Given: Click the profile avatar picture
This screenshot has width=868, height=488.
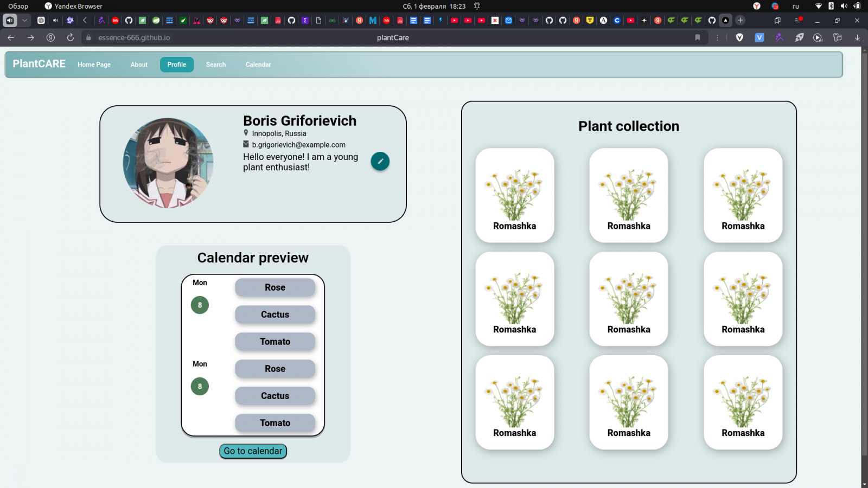Looking at the screenshot, I should 168,163.
